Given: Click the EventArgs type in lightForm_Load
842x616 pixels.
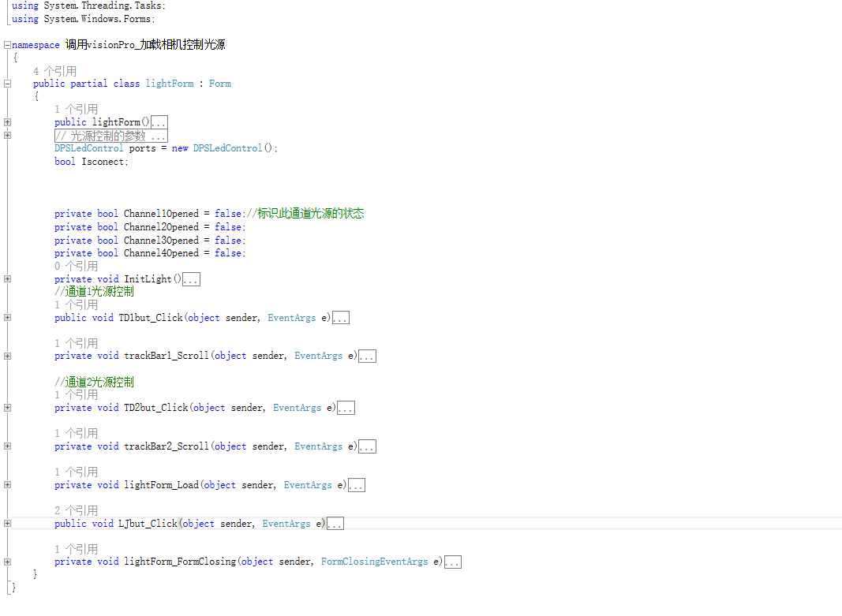Looking at the screenshot, I should coord(308,485).
